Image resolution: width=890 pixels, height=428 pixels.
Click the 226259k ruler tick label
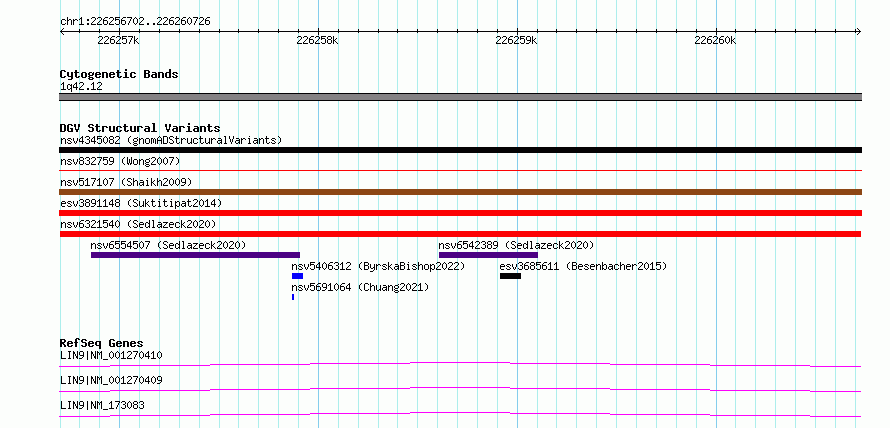(516, 40)
